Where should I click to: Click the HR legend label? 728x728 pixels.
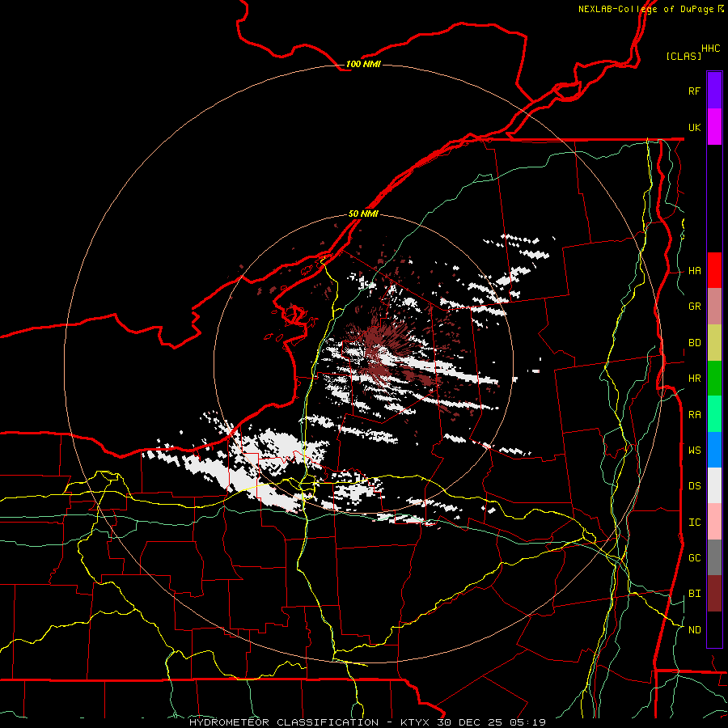[694, 378]
